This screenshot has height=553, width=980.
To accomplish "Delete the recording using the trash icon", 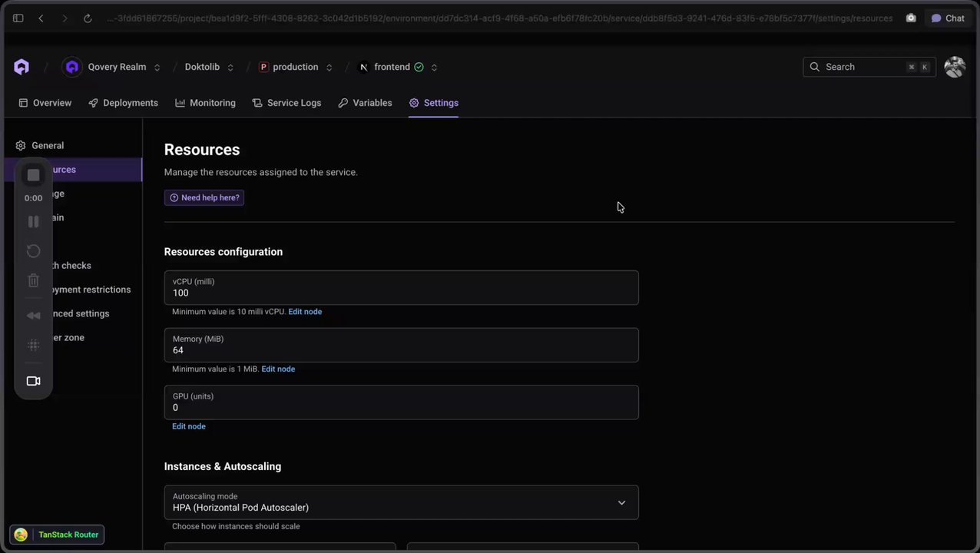I will pyautogui.click(x=33, y=281).
